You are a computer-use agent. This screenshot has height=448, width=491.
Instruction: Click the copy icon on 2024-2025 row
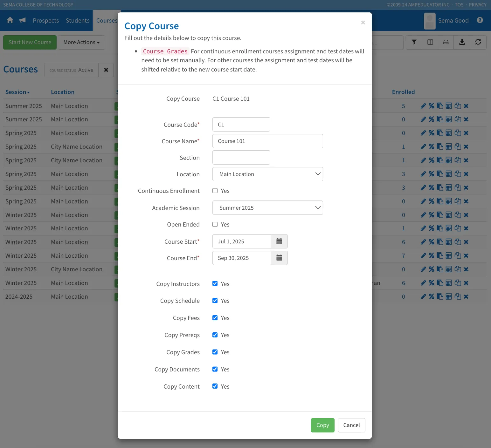pos(458,297)
